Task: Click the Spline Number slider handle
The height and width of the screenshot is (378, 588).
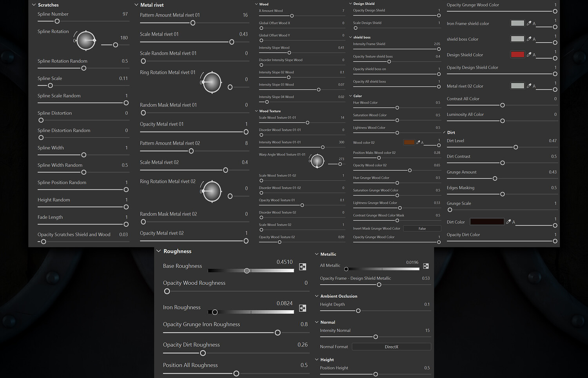Action: click(x=57, y=21)
